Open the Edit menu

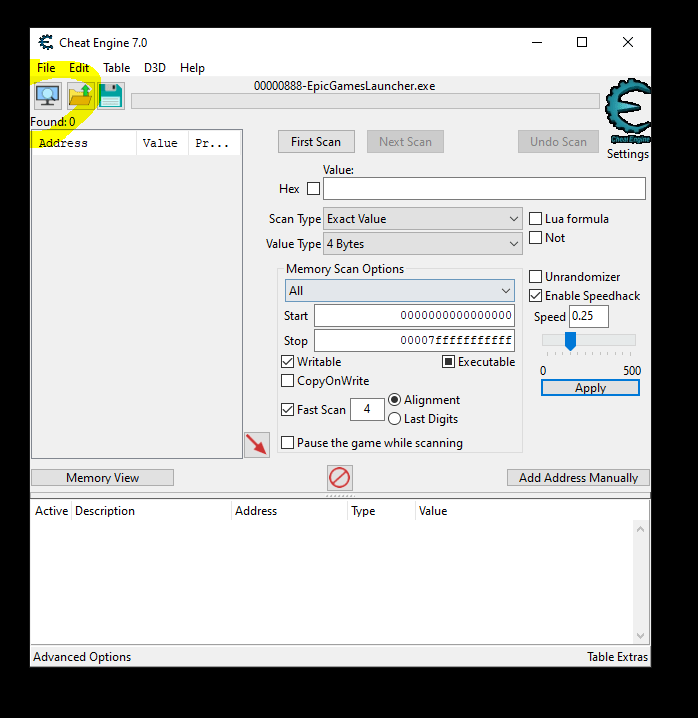click(x=79, y=68)
